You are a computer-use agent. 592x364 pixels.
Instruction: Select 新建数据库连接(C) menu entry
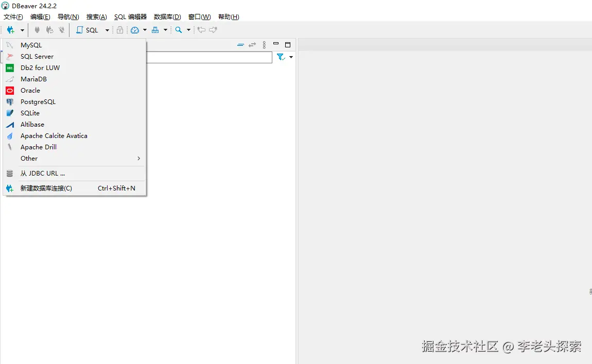click(74, 188)
